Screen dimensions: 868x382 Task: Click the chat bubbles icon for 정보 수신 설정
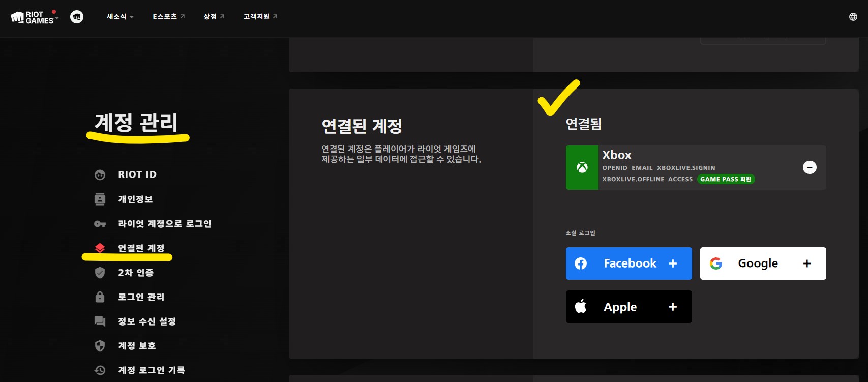tap(100, 321)
